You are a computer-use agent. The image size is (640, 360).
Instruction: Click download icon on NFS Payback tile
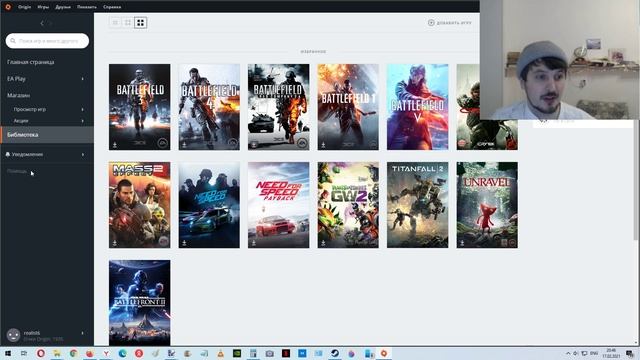[x=254, y=243]
